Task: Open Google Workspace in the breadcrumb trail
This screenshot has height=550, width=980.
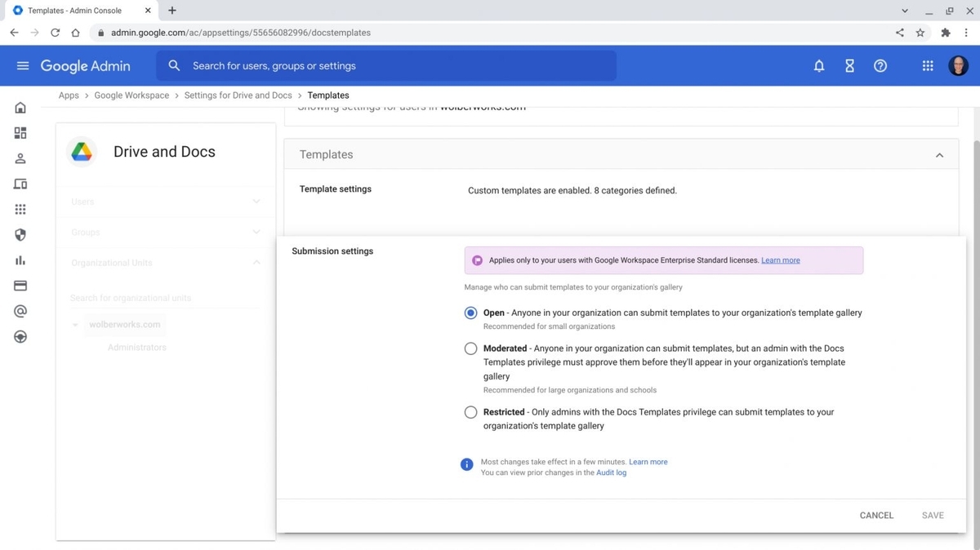Action: [131, 95]
